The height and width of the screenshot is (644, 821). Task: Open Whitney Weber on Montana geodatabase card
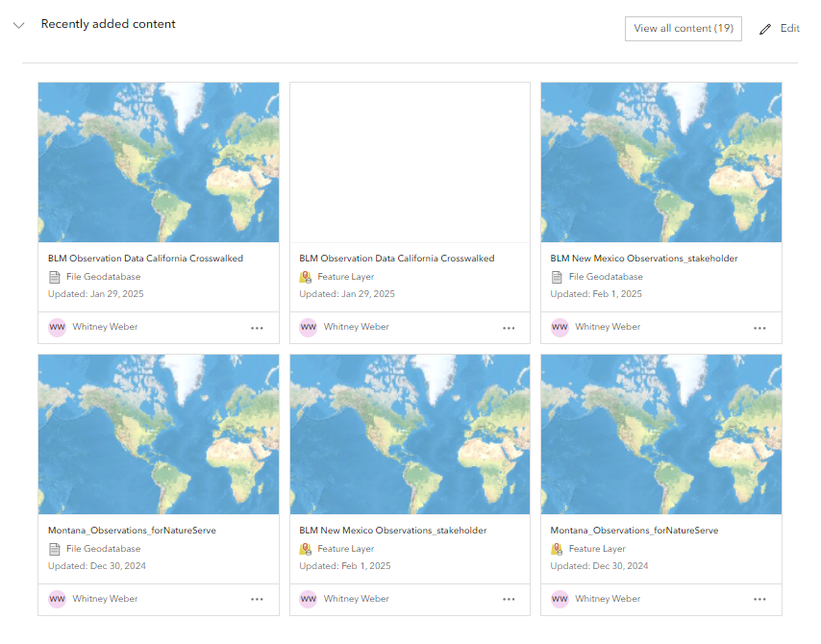pyautogui.click(x=105, y=599)
